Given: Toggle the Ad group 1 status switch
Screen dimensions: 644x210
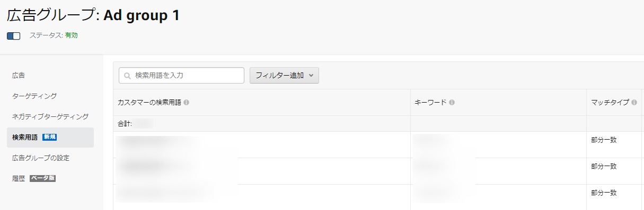Looking at the screenshot, I should (x=13, y=36).
